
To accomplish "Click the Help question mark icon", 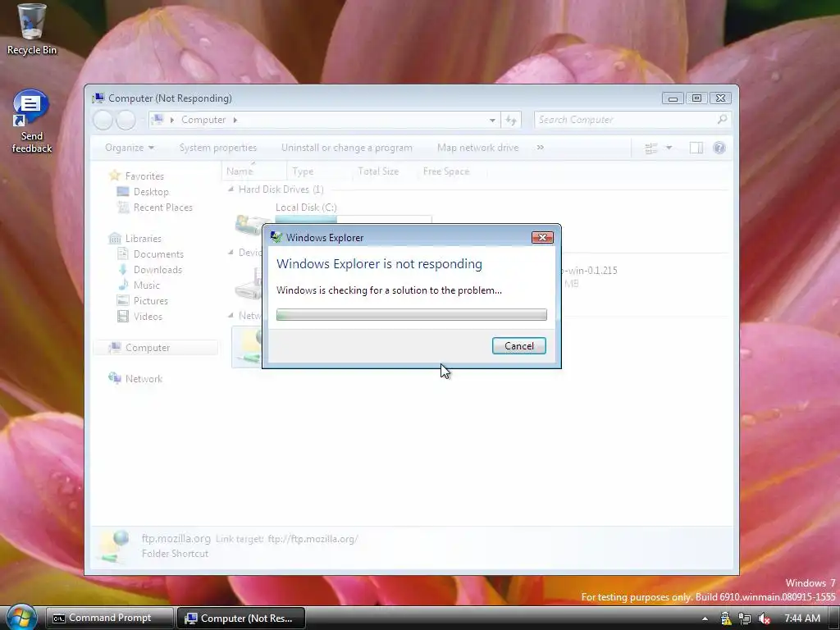I will tap(719, 148).
